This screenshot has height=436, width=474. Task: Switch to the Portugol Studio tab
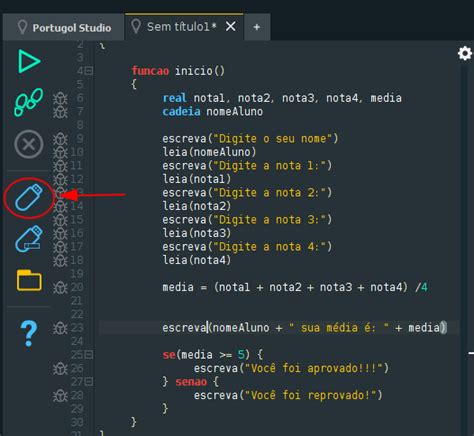tap(63, 27)
